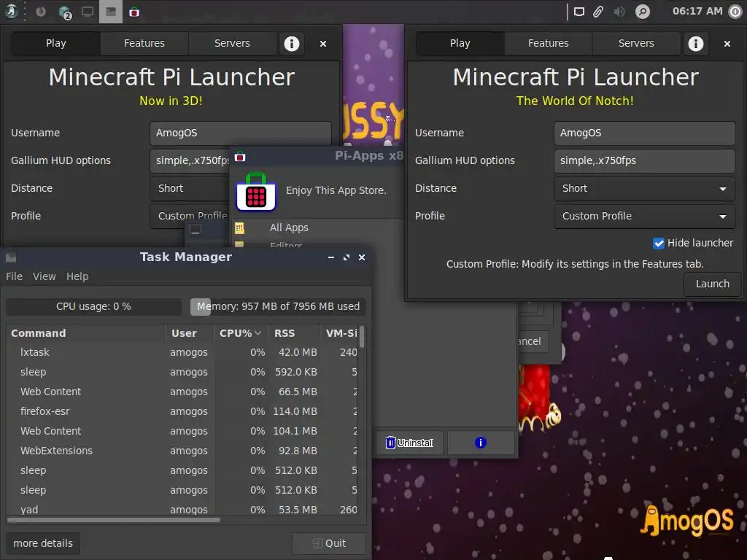
Task: Open Pi-Apps shopping bag icon in top panel
Action: coord(134,12)
